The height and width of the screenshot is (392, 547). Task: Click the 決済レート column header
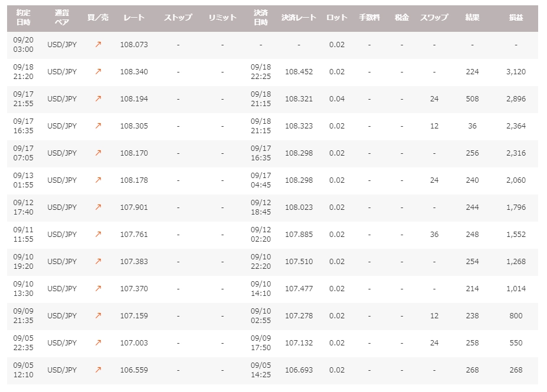(x=299, y=18)
